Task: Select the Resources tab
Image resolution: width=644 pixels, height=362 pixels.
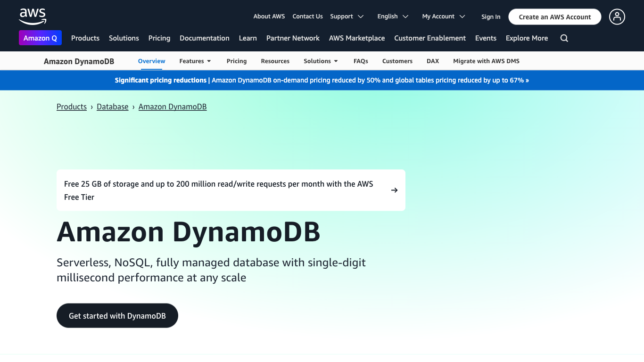Action: (275, 61)
